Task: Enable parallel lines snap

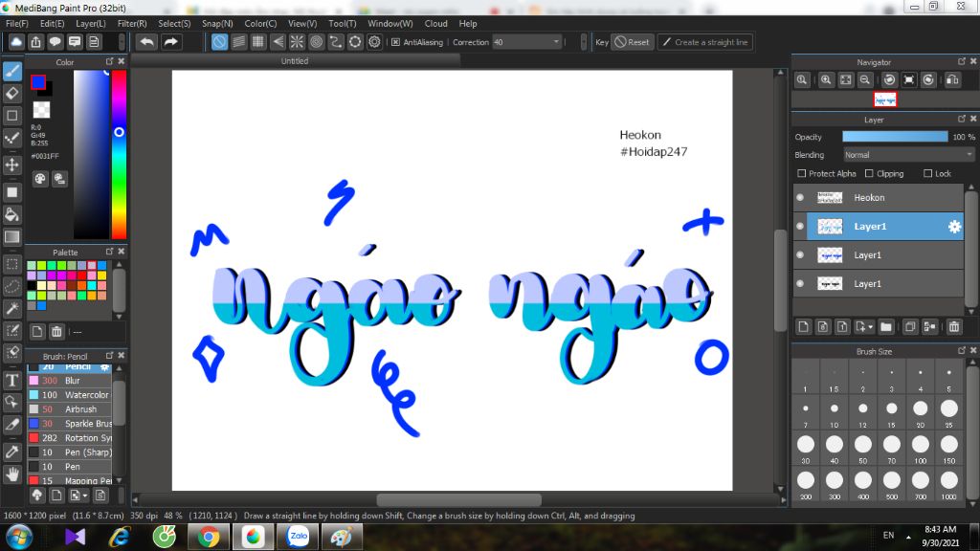Action: coord(238,42)
